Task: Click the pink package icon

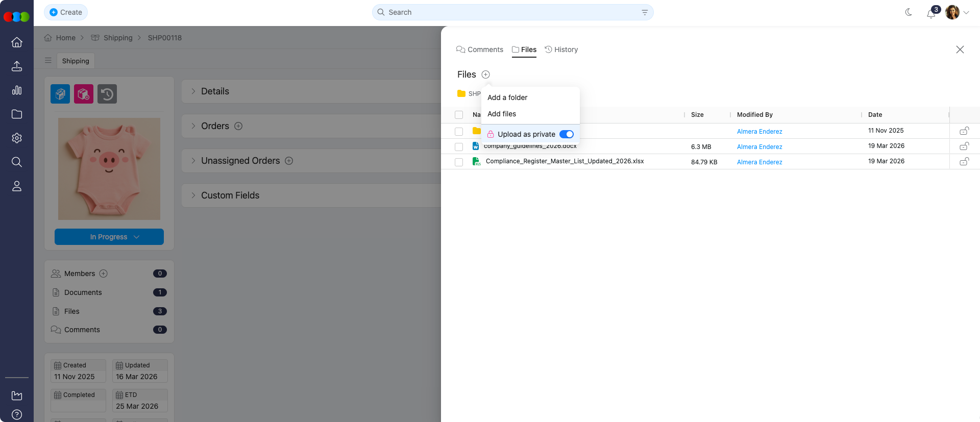Action: [84, 94]
